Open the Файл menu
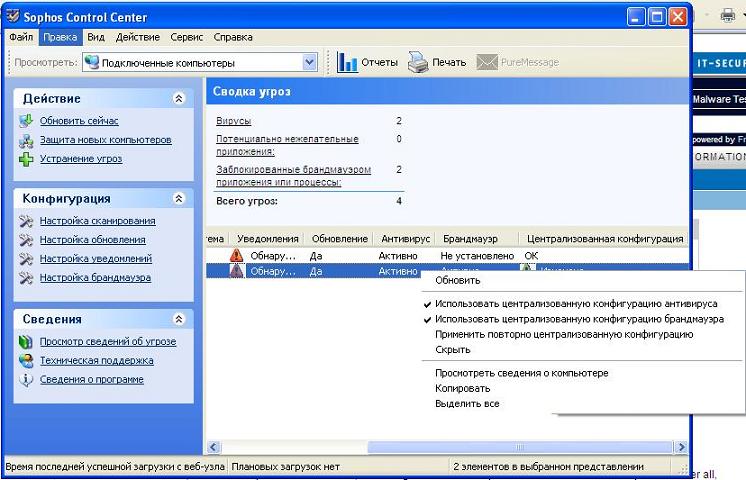 click(x=21, y=37)
